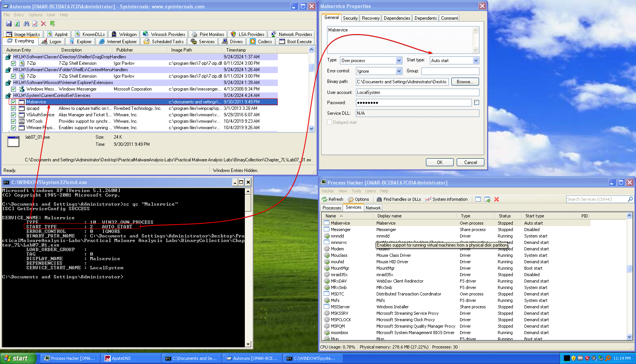Click the Refresh icon in Autoruns toolbar
Image resolution: width=636 pixels, height=364 pixels.
(17, 24)
